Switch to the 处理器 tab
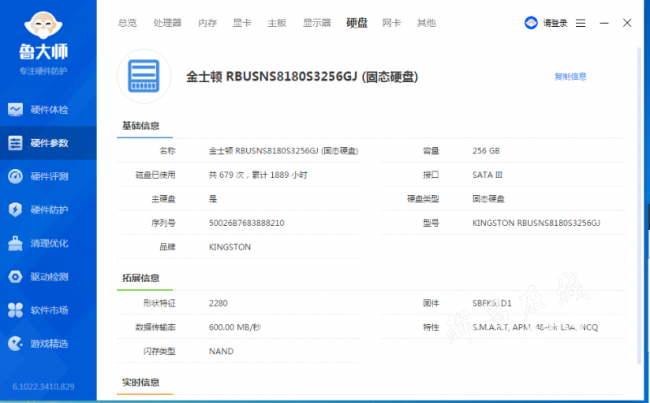650x403 pixels. [x=167, y=23]
